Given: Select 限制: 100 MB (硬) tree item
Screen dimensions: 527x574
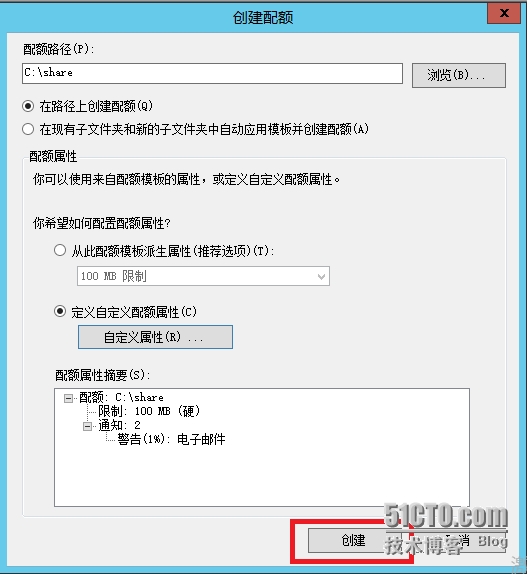Looking at the screenshot, I should point(149,411).
